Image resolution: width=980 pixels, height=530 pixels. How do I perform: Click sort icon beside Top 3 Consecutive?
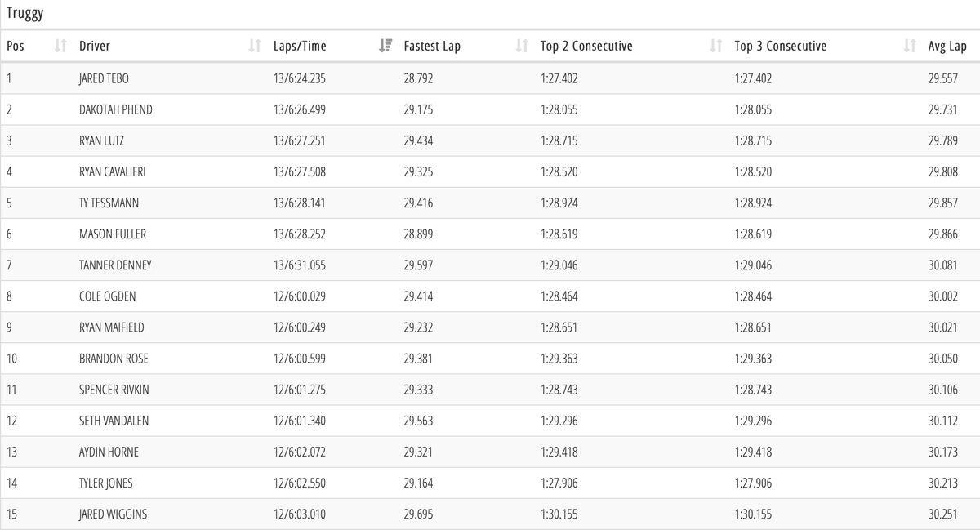910,47
